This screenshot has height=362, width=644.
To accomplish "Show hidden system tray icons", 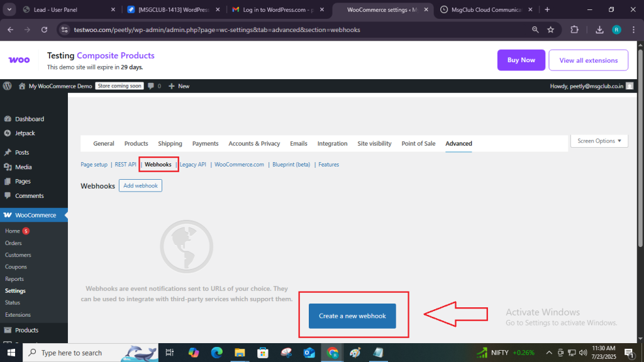I will 549,353.
